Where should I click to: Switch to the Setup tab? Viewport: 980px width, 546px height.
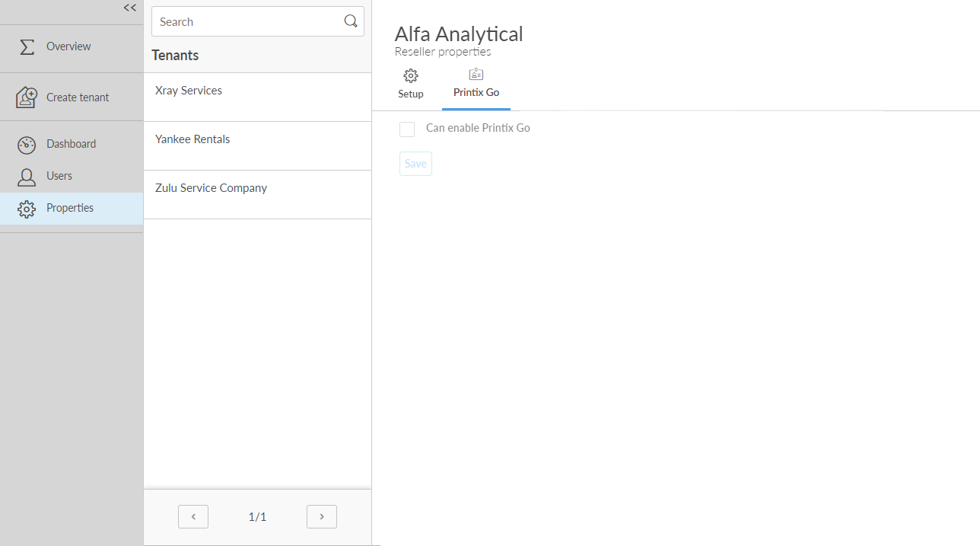click(411, 94)
